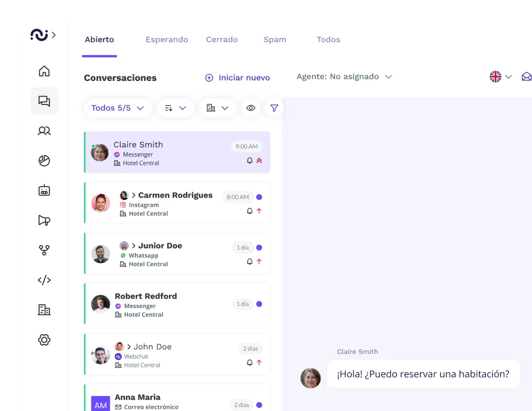Mute notifications for Claire Smith's conversation

point(249,161)
